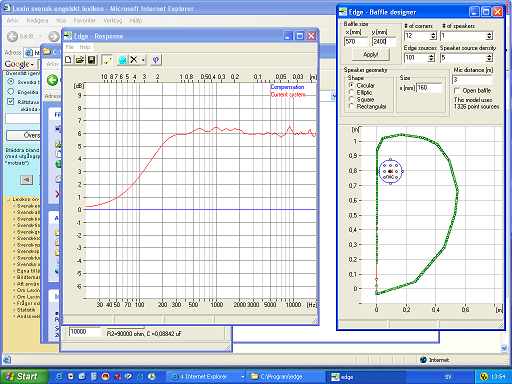Click the Save floppy disk icon in Response toolbar

pos(91,60)
